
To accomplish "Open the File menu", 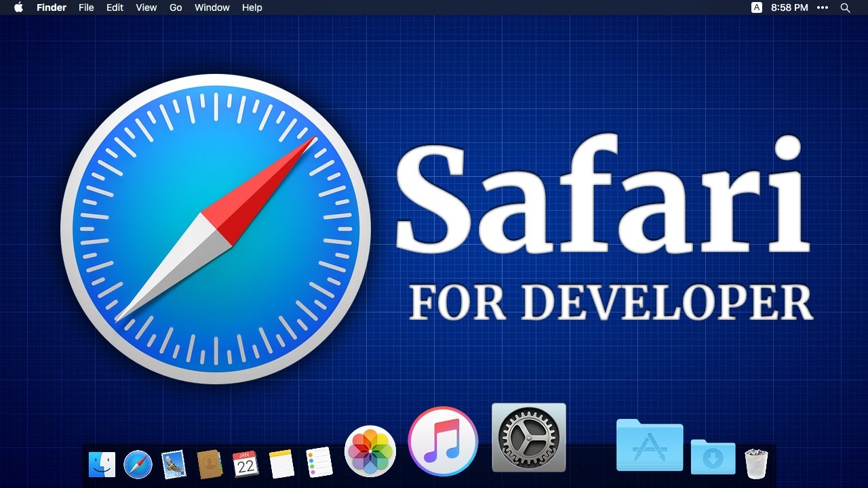I will [x=86, y=7].
